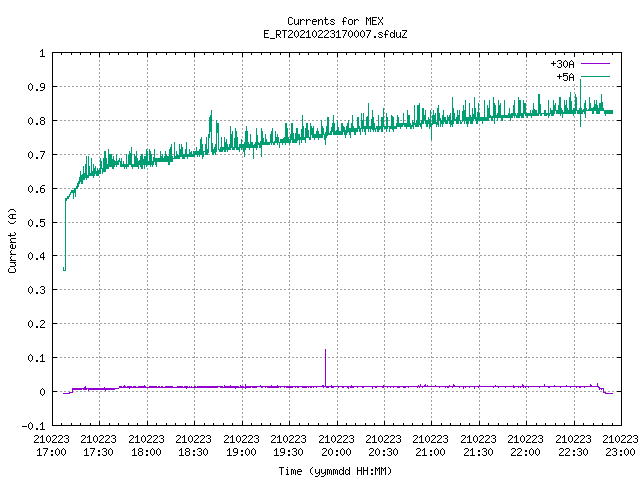Click the x-axis tick label 19:00
The width and height of the screenshot is (640, 480).
[241, 452]
